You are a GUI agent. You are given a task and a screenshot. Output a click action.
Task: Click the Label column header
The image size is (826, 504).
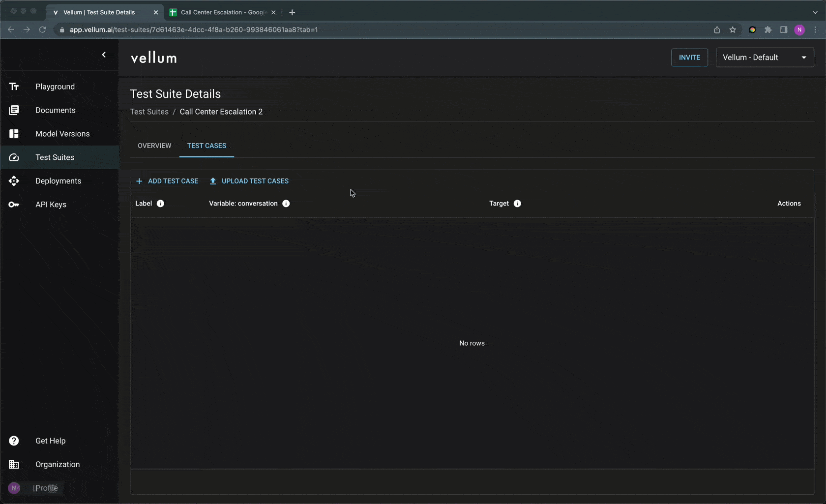tap(144, 204)
